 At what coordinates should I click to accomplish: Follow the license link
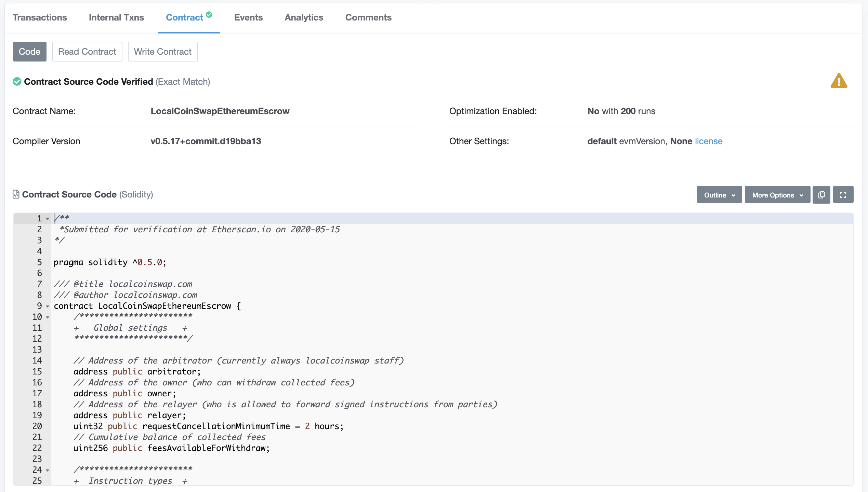[709, 141]
